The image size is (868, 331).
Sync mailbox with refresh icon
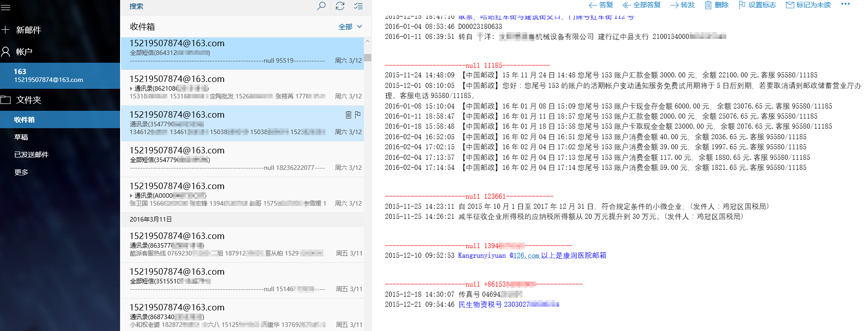point(340,6)
